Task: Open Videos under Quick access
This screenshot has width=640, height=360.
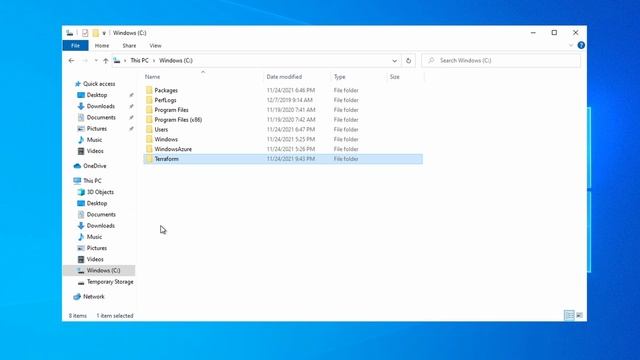Action: (x=95, y=151)
